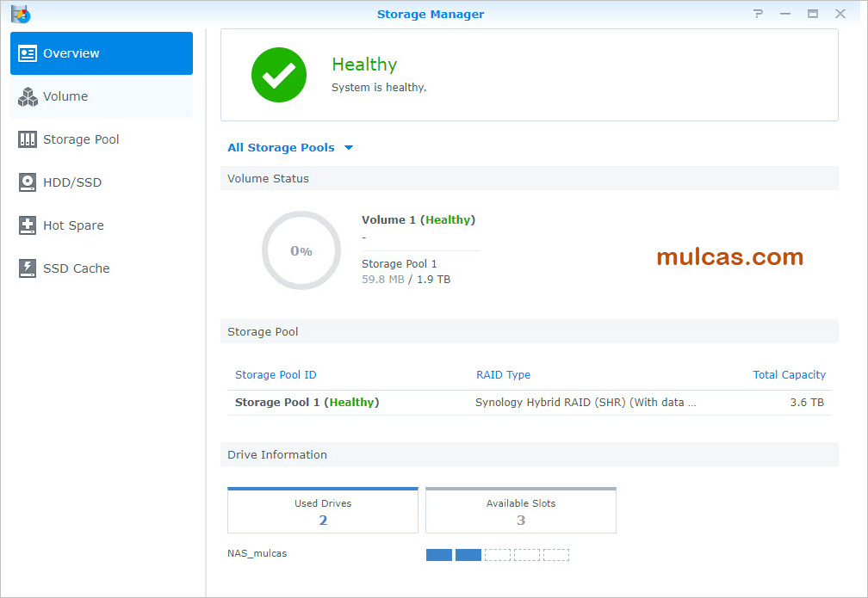Click the Storage Manager app icon
Viewport: 868px width, 598px height.
[x=21, y=14]
